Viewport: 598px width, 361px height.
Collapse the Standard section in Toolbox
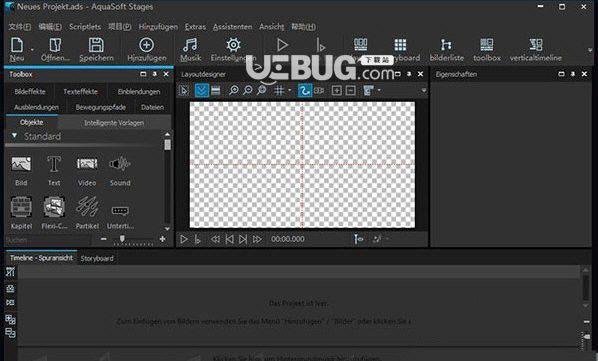click(x=14, y=136)
